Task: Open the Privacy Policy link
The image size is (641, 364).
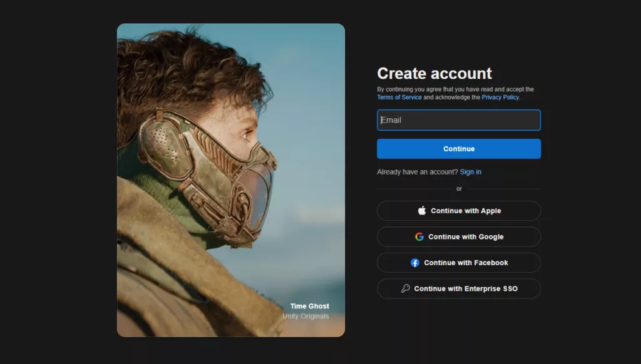Action: [x=500, y=98]
